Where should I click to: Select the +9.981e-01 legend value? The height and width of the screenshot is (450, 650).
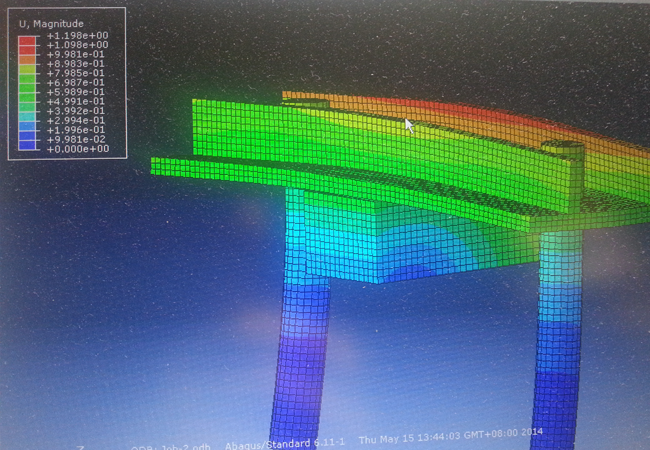(76, 54)
